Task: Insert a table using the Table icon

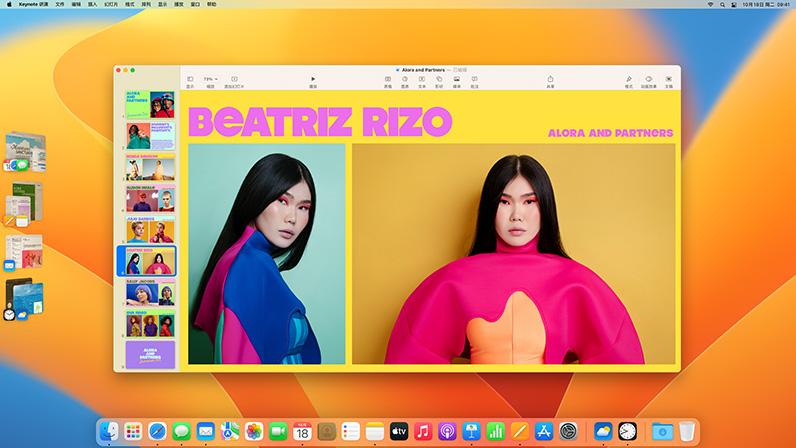Action: [388, 81]
